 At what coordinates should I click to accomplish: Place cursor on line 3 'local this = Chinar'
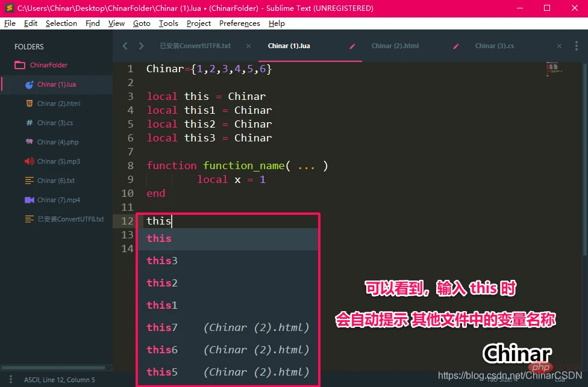point(206,96)
